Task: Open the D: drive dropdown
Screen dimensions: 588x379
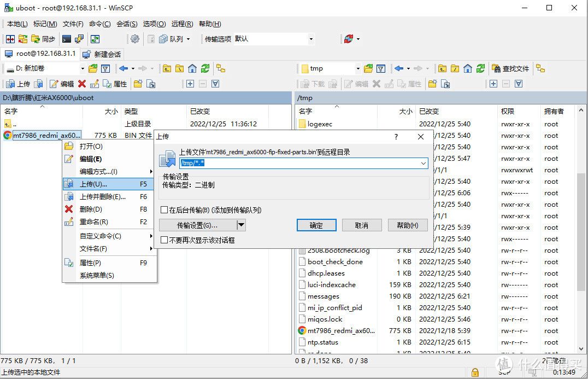Action: (83, 69)
